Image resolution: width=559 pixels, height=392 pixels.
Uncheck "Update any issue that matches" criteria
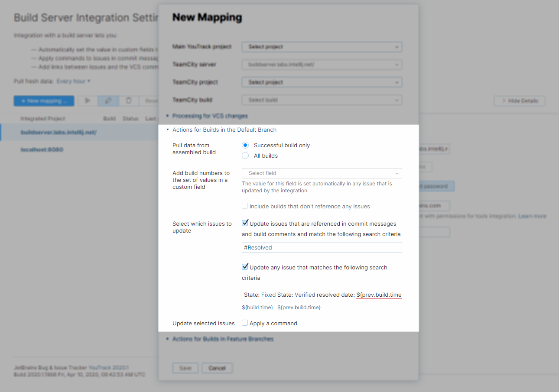[245, 266]
